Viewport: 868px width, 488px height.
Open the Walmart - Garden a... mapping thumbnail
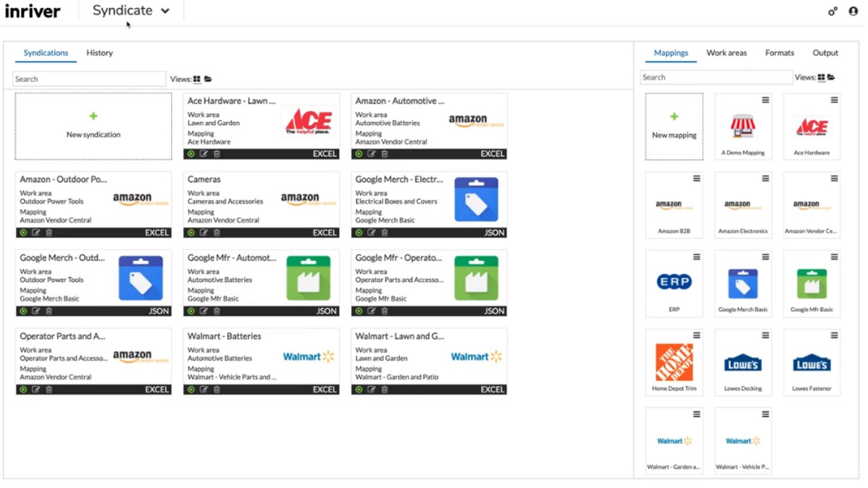coord(674,441)
